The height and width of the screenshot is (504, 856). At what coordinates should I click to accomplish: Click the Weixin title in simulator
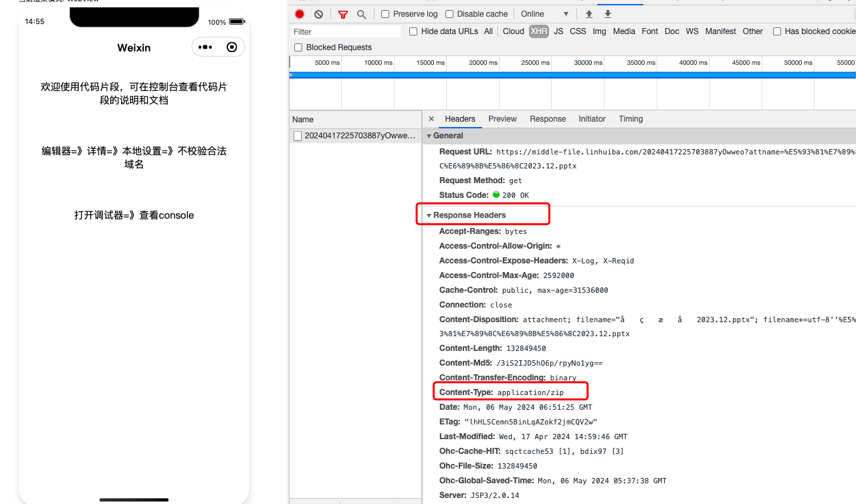coord(134,47)
